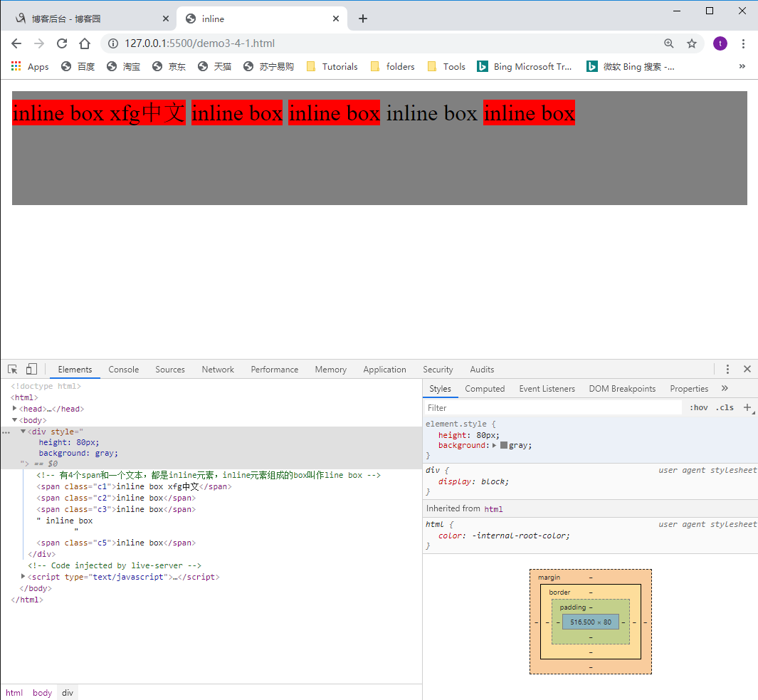Expand the background shorthand property triangle
This screenshot has width=758, height=700.
(494, 446)
